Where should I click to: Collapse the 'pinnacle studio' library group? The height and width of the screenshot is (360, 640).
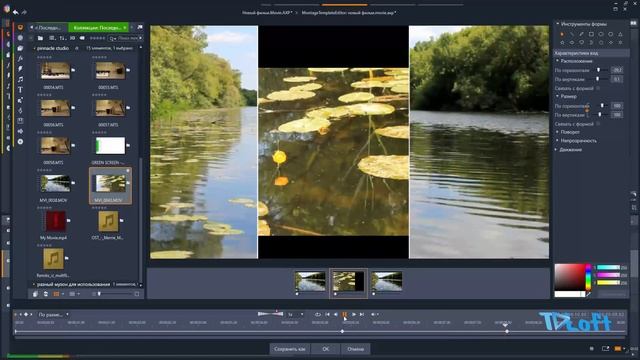click(34, 48)
